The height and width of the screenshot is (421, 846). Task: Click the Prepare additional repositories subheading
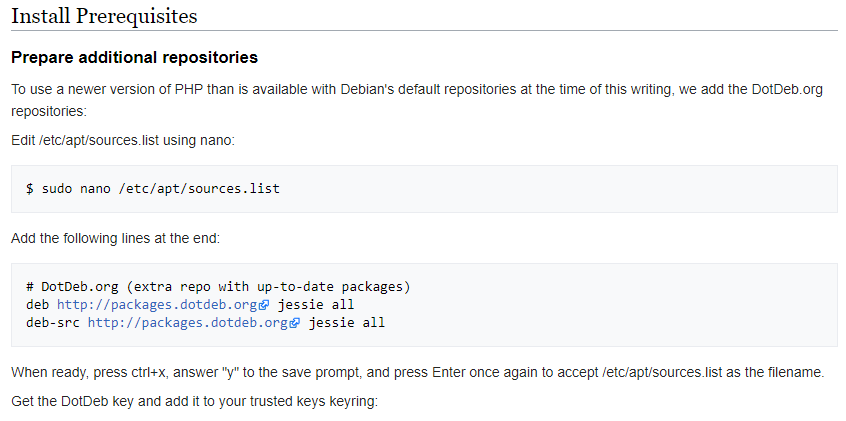(x=134, y=57)
